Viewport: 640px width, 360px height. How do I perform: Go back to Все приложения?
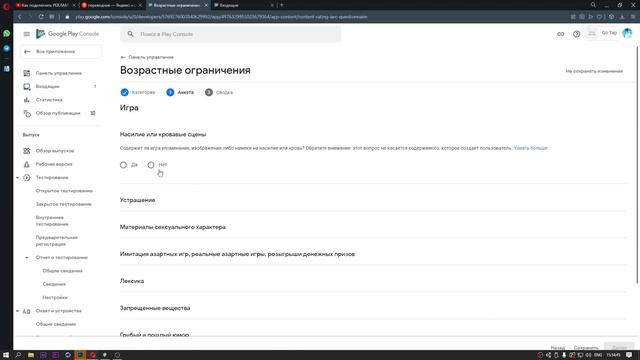point(60,51)
